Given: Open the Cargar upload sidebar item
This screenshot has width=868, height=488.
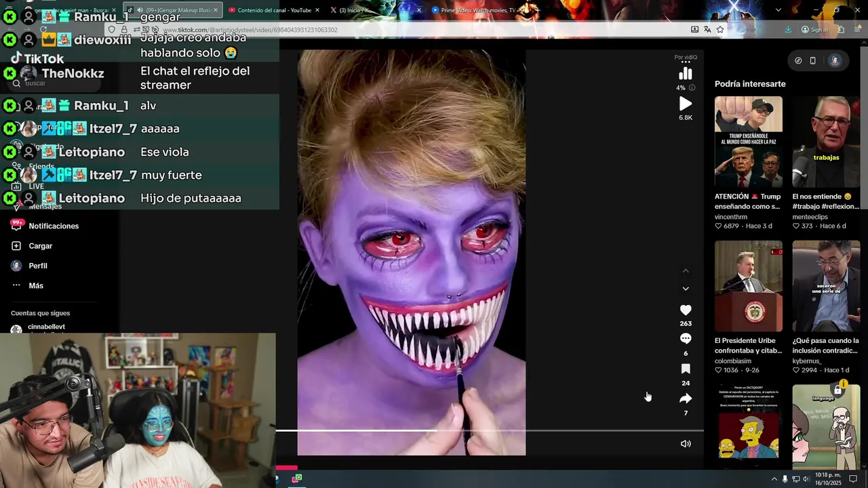Looking at the screenshot, I should (x=40, y=246).
